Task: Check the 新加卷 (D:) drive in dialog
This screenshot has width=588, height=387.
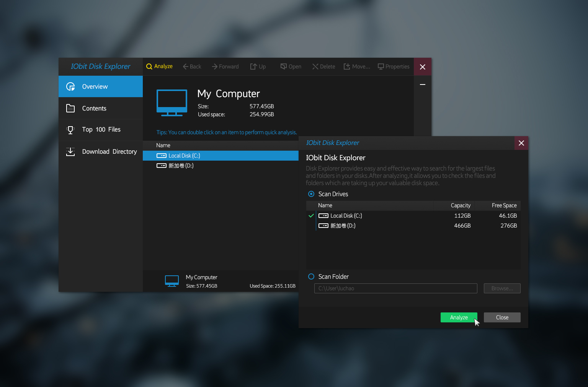Action: pos(311,226)
